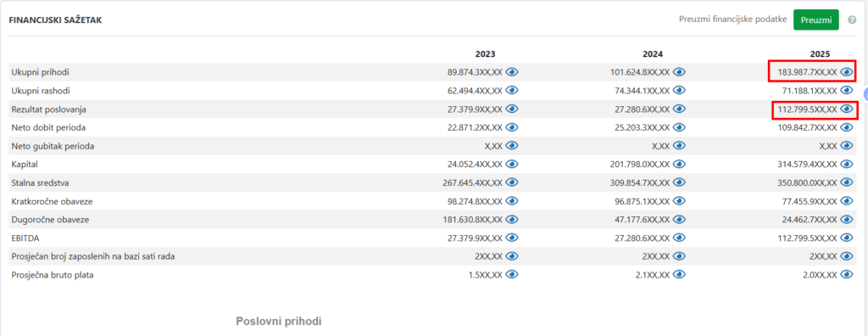Reveal Neto gubitak perioda 2025 value
Screen dimensions: 868x336
[x=847, y=145]
